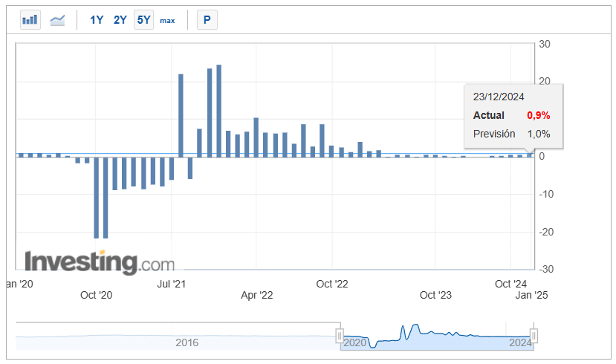Click the bar at Oct '22 gridline
The width and height of the screenshot is (616, 364).
(331, 152)
